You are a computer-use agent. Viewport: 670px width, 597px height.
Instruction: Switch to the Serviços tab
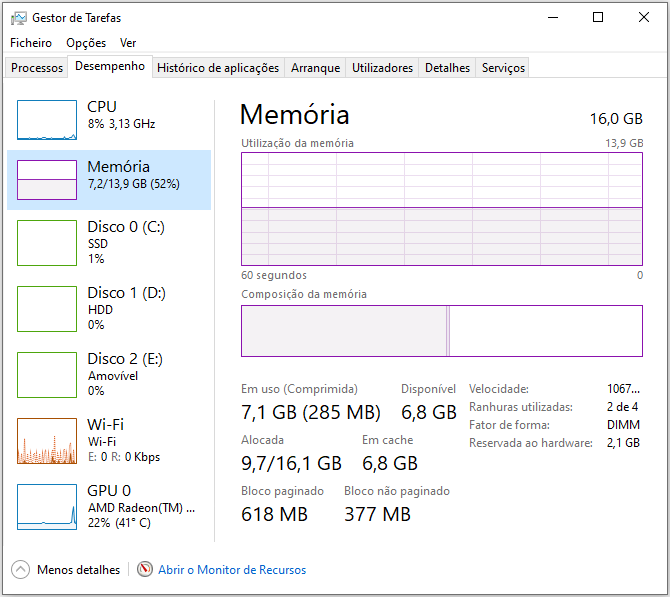(x=503, y=68)
